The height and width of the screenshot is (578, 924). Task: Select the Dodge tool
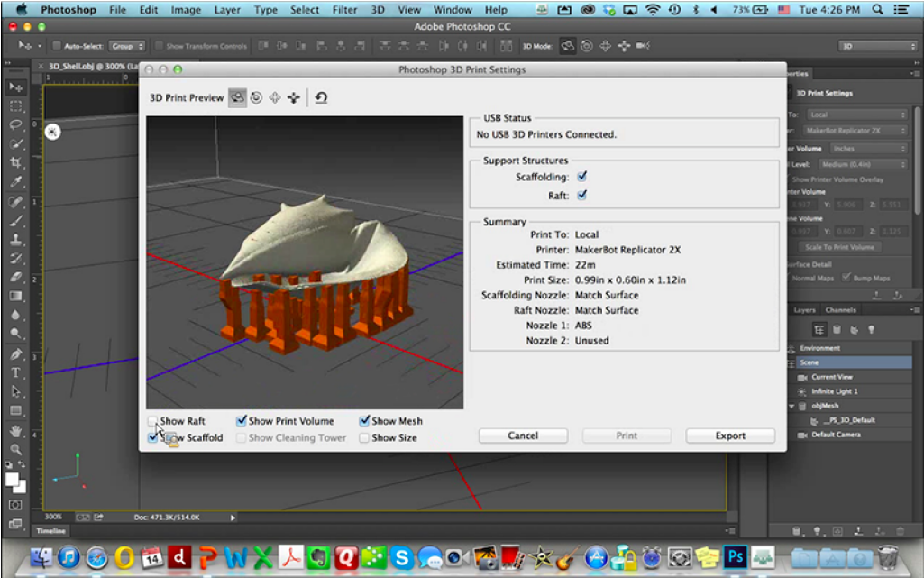16,334
